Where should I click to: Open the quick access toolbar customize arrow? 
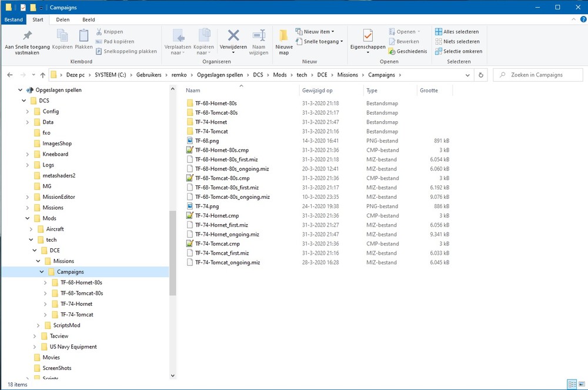click(41, 8)
